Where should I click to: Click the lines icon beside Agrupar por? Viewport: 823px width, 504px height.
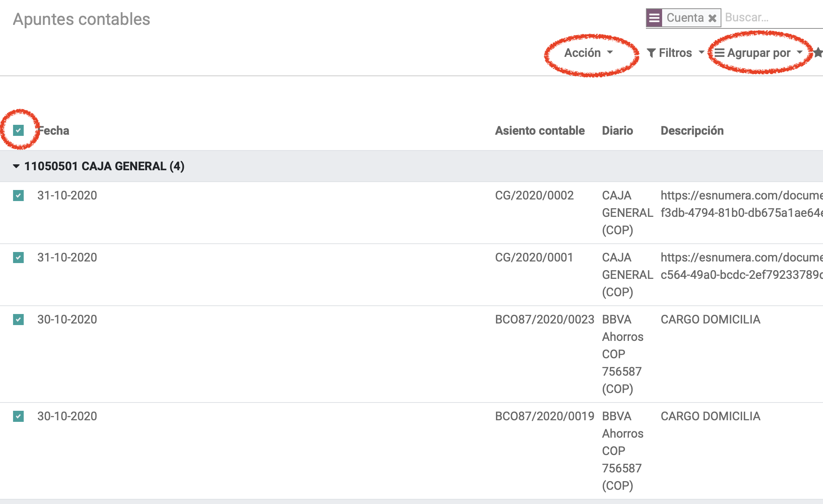point(719,53)
